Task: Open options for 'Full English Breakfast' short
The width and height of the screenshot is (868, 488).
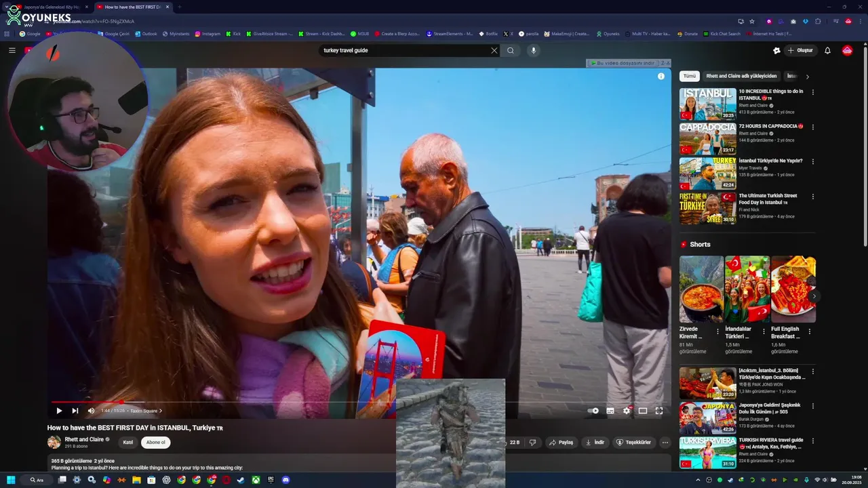Action: pyautogui.click(x=810, y=332)
